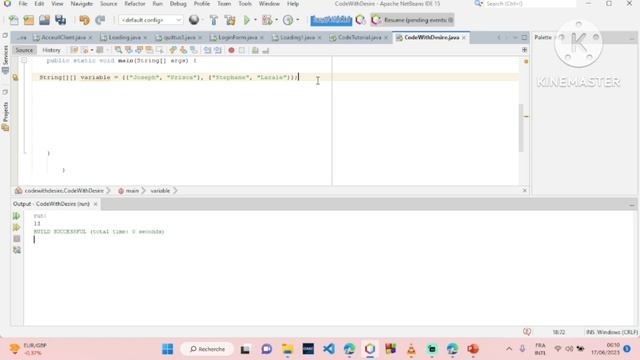Open dropdown arrow beside Profile Project icon
This screenshot has width=640, height=360.
pyautogui.click(x=298, y=20)
